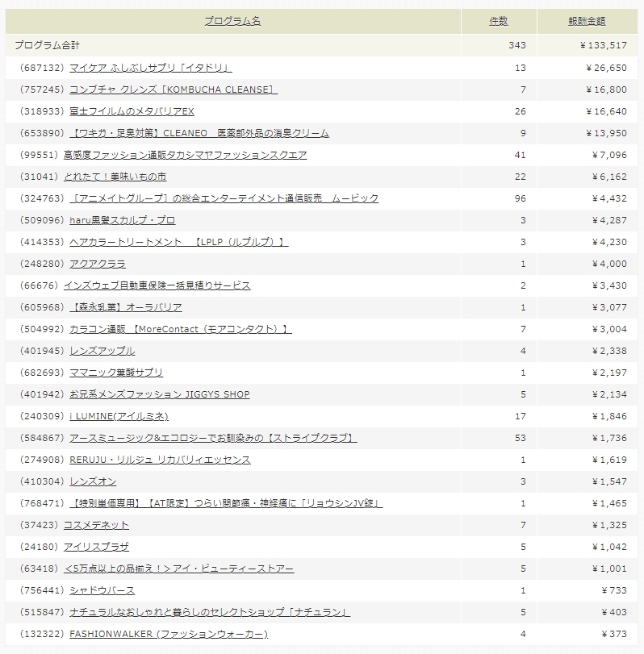Open お兄系メンズファッション JIGGYS SHOP link

tap(160, 394)
